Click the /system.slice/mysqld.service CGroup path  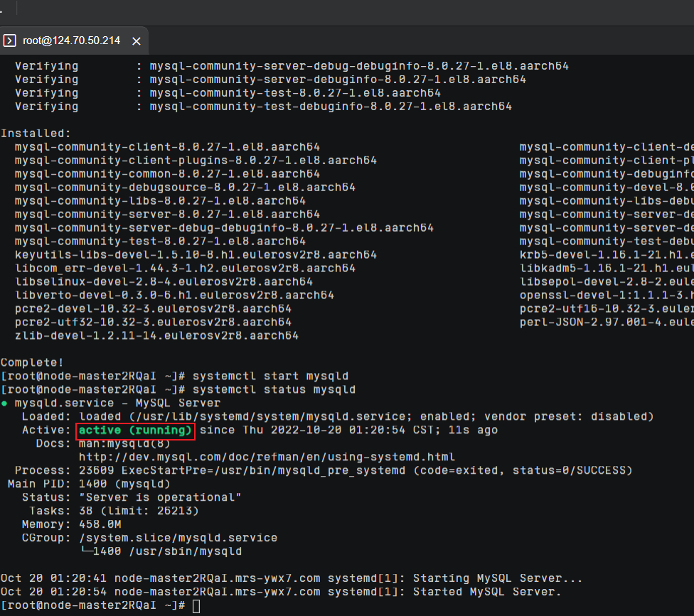(x=178, y=538)
